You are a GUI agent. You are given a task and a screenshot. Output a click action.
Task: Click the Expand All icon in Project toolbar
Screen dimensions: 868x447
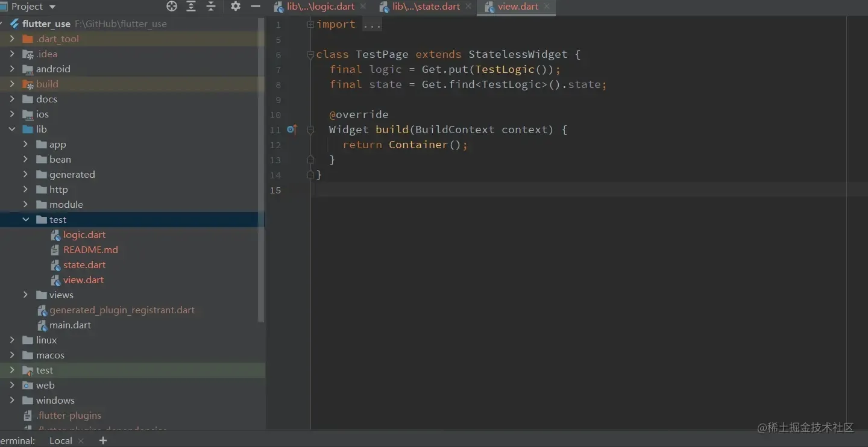191,6
